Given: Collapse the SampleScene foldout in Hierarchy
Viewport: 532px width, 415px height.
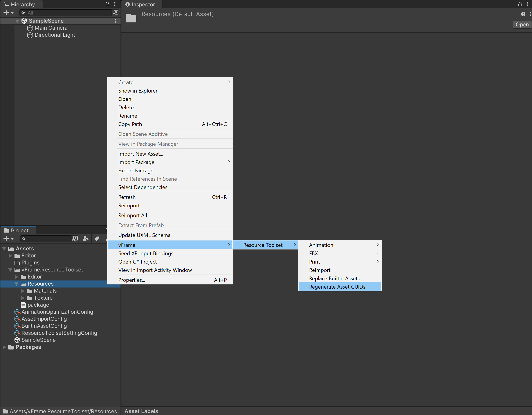Looking at the screenshot, I should [17, 21].
